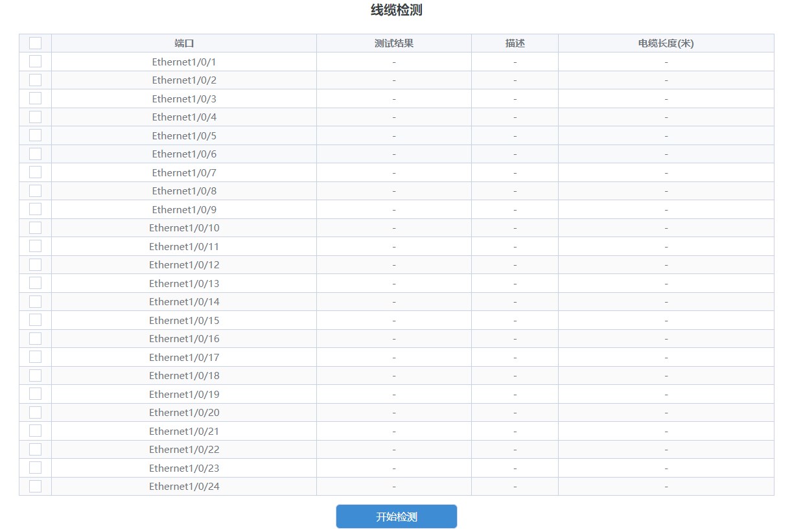Click port name Ethernet1/0/3
This screenshot has height=532, width=792.
point(184,99)
